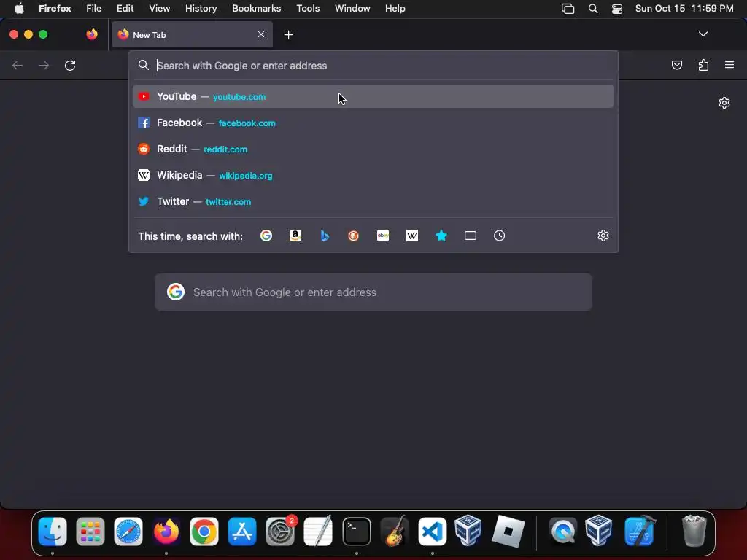Search this time with Wikipedia icon
Screen dimensions: 747x560
click(412, 236)
